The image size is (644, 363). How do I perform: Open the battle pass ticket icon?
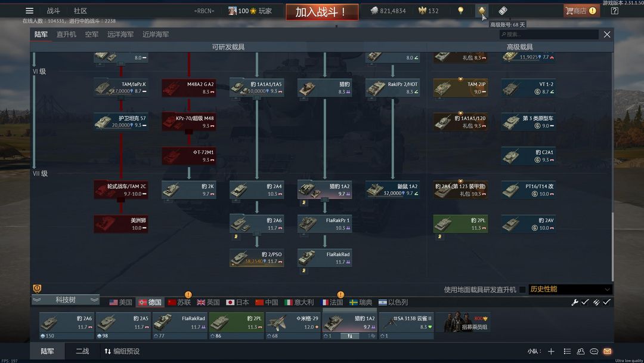503,11
